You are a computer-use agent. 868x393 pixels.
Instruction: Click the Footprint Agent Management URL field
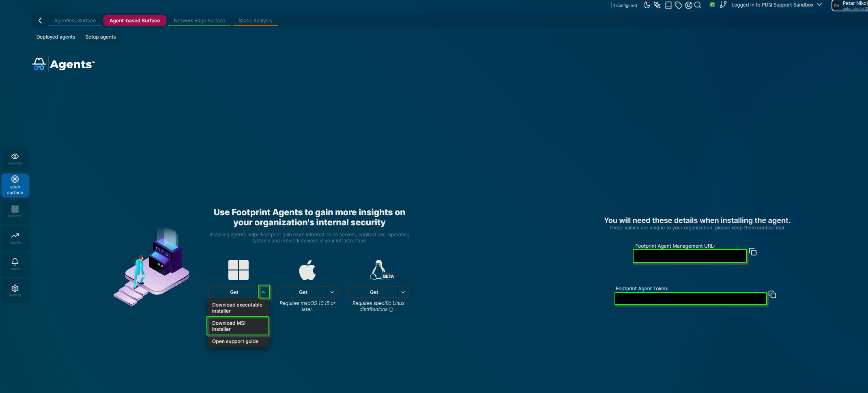(690, 256)
